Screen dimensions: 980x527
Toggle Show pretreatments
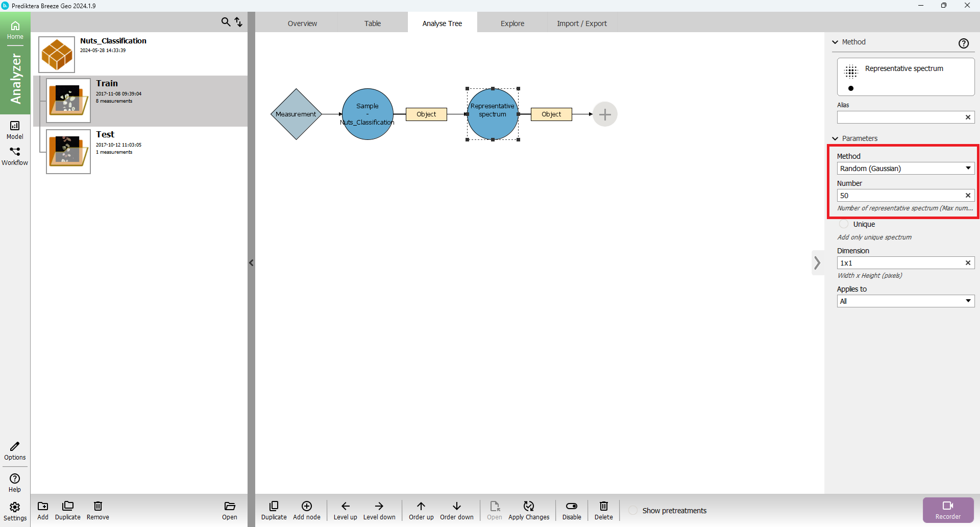pyautogui.click(x=633, y=511)
